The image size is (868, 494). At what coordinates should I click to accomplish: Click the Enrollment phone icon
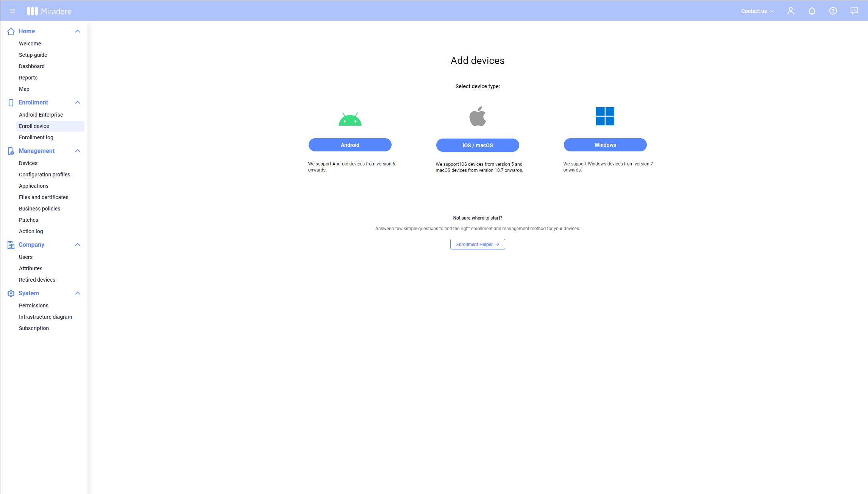(x=11, y=103)
